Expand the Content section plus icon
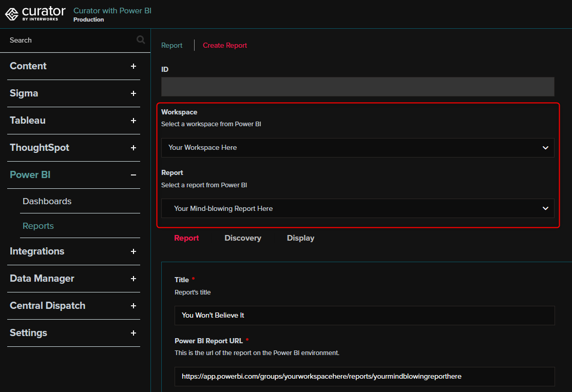This screenshot has height=392, width=572. 134,66
